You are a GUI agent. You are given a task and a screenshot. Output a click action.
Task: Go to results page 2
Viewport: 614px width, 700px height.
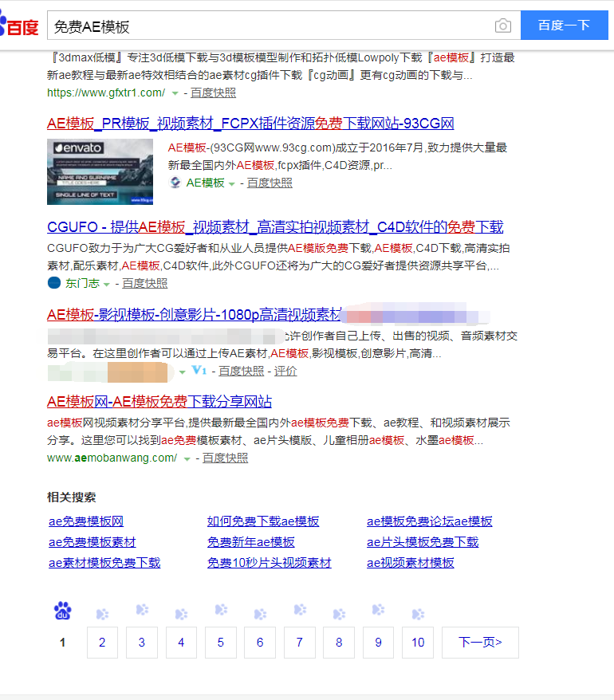102,643
